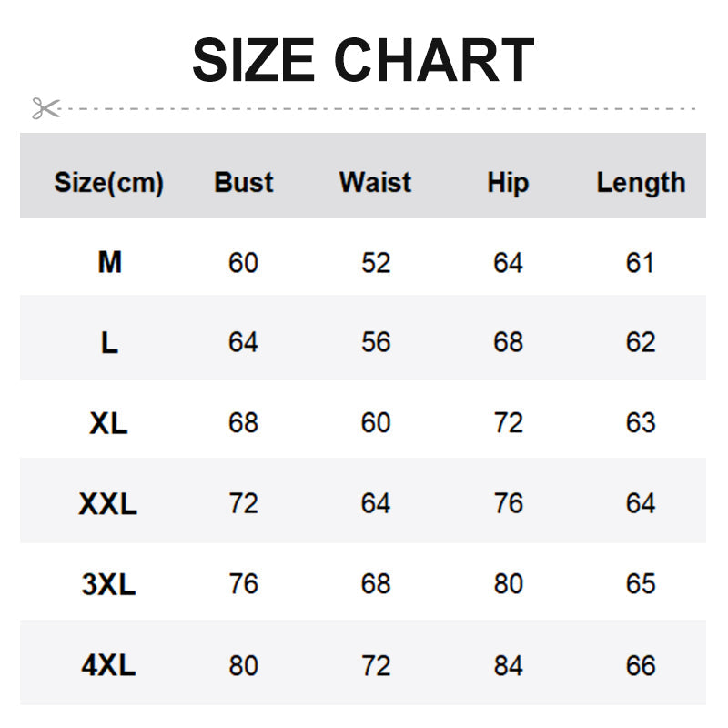Screen dimensions: 728x728
Task: Click the SIZE CHART title
Action: pos(362,60)
